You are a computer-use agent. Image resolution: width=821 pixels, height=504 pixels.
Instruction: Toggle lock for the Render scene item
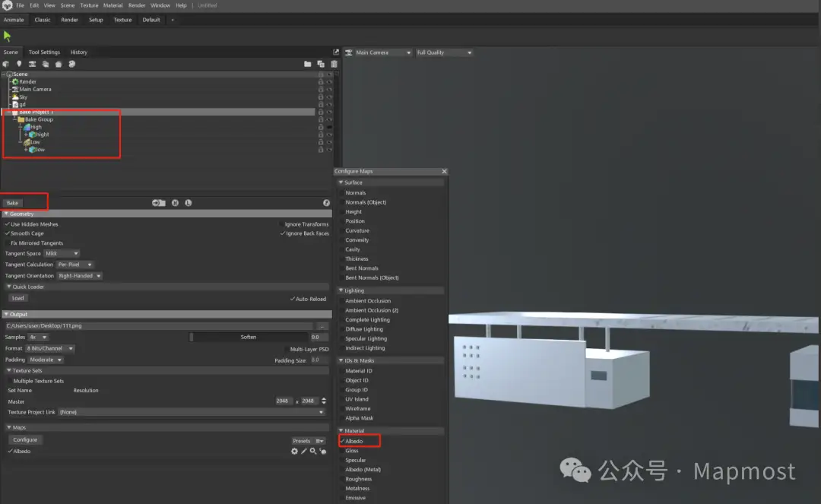[321, 81]
